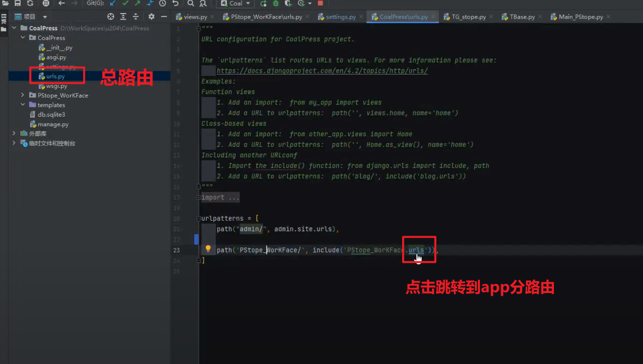Open __init__.py in project tree
The image size is (643, 364).
pos(55,47)
